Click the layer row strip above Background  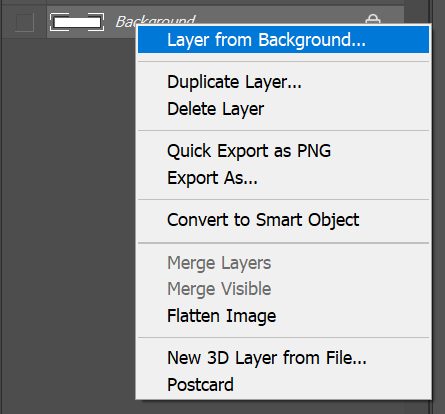tap(225, 2)
